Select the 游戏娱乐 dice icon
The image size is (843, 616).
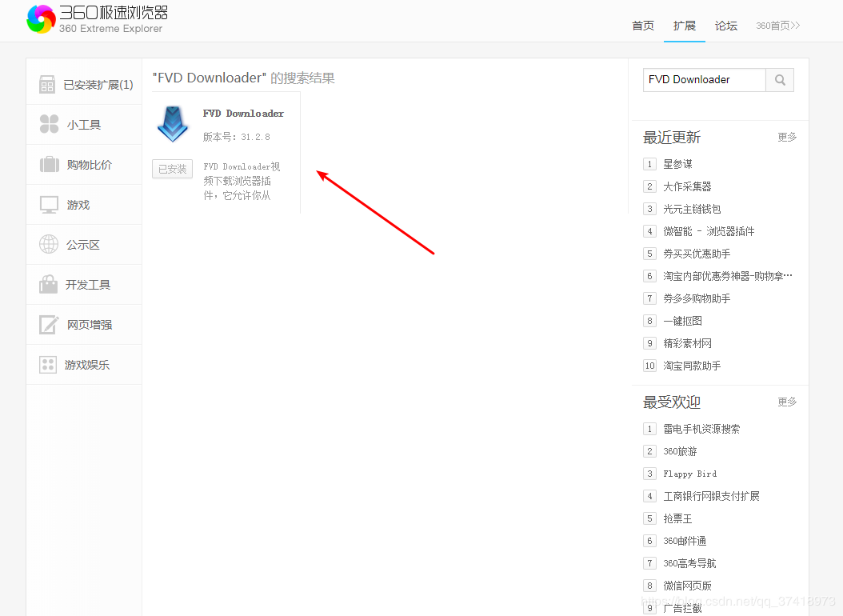click(x=48, y=365)
